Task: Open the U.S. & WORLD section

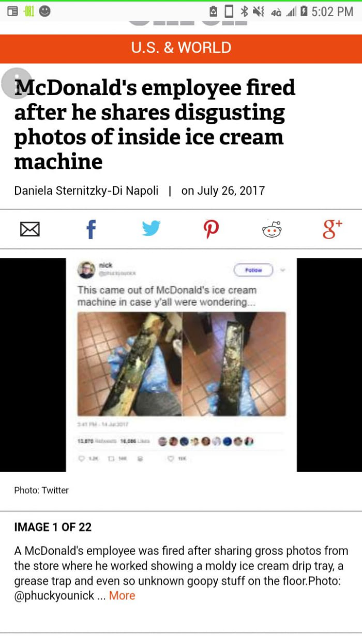Action: point(181,48)
